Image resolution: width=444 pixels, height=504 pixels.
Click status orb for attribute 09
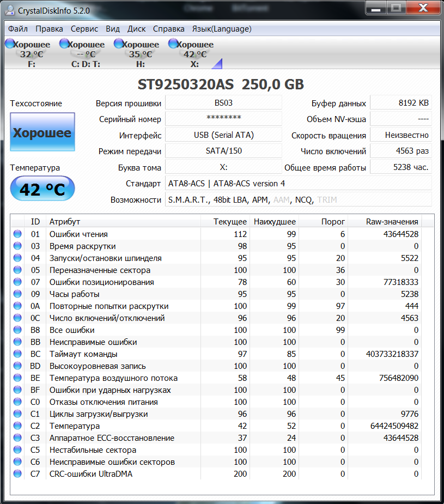[x=17, y=294]
